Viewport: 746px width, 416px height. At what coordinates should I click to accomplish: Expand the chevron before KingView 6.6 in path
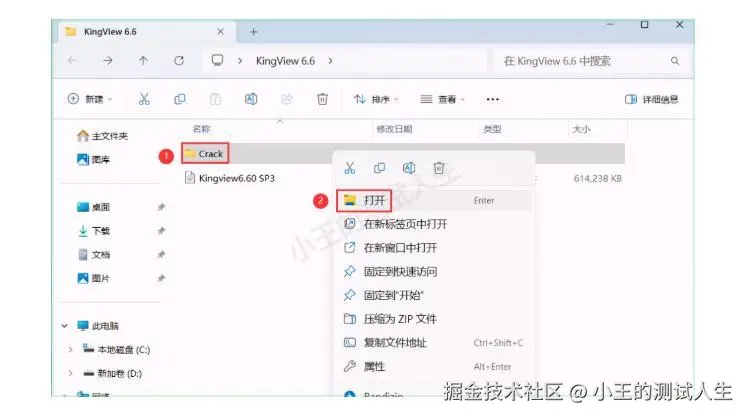click(x=240, y=61)
